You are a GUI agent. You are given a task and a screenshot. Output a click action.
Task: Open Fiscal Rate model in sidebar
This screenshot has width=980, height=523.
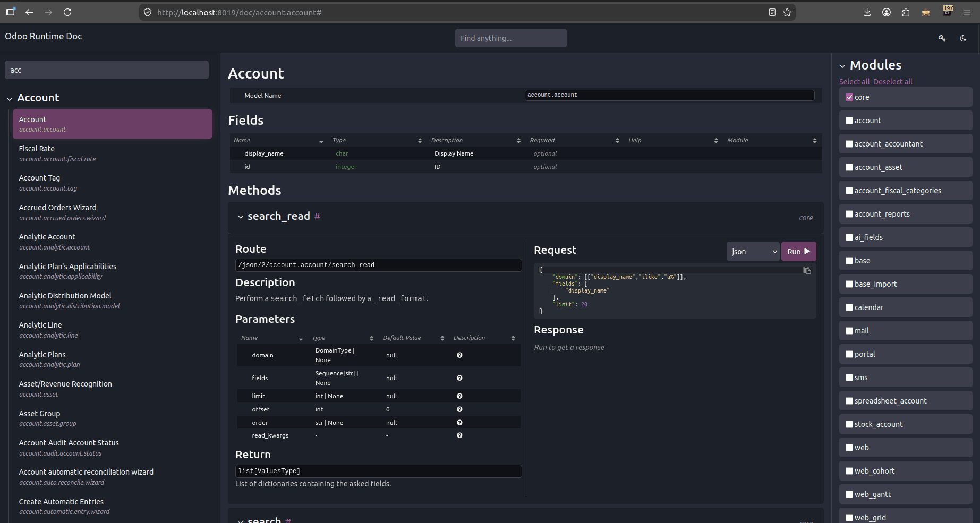pos(112,153)
